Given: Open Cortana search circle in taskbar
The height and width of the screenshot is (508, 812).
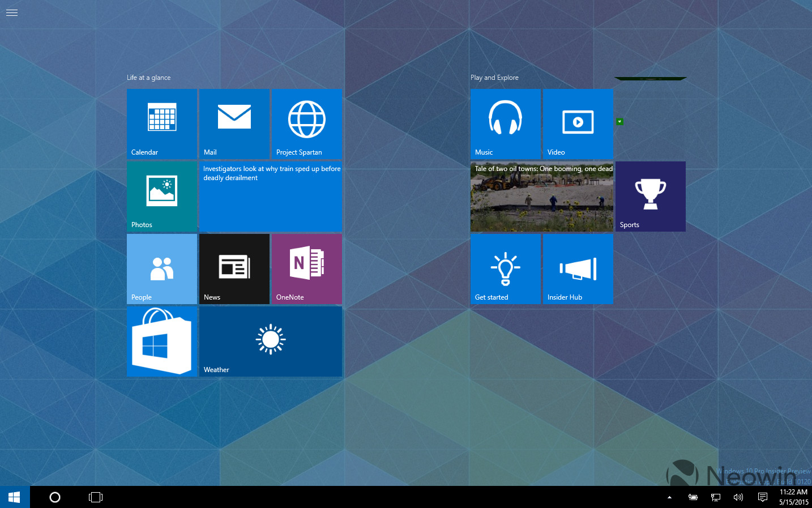Looking at the screenshot, I should click(55, 497).
